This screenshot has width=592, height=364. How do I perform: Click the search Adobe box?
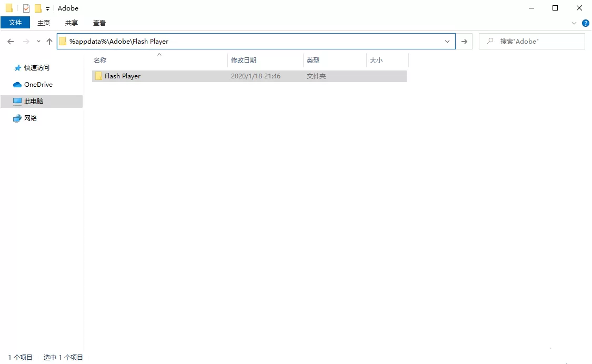(532, 42)
